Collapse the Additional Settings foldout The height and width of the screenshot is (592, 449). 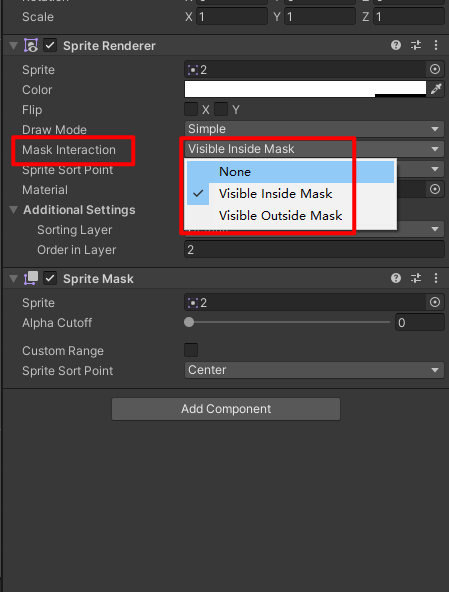pos(14,210)
